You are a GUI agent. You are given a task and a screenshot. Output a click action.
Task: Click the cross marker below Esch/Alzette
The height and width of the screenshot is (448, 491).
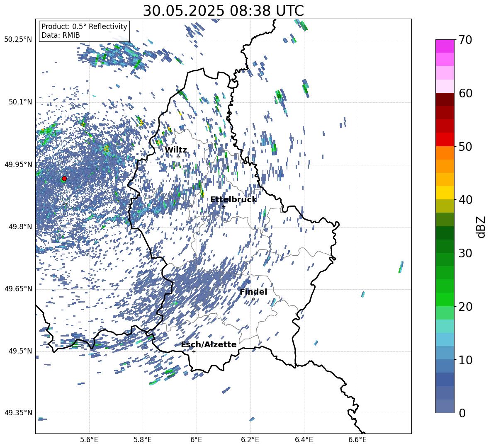click(194, 351)
